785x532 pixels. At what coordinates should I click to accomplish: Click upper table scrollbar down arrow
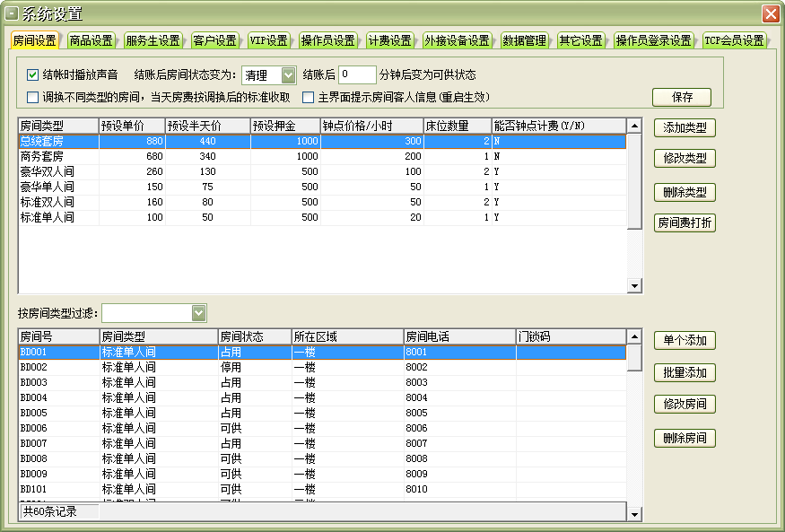(634, 286)
